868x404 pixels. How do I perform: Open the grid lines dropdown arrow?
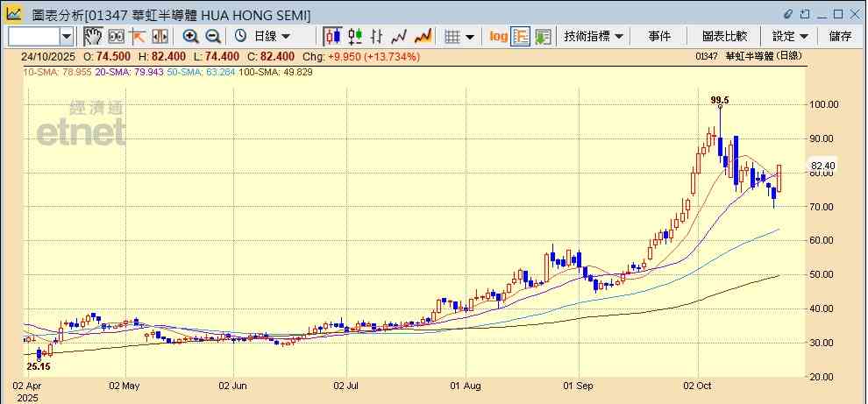[470, 36]
